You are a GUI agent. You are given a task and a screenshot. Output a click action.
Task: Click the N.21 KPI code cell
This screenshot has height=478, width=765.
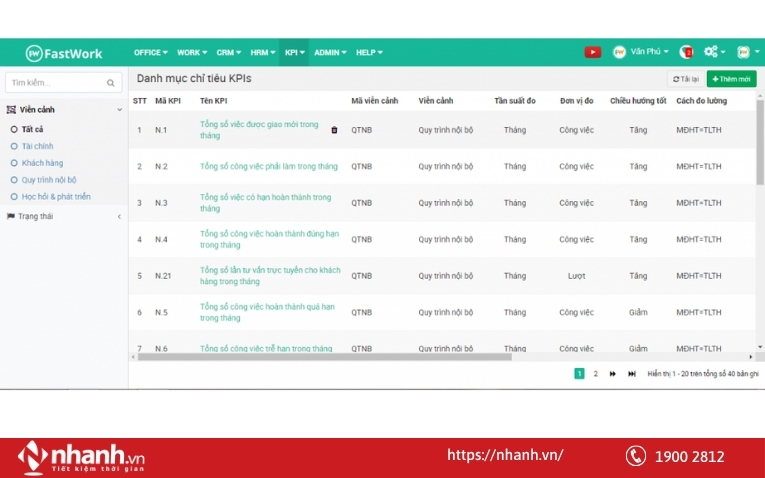click(163, 276)
